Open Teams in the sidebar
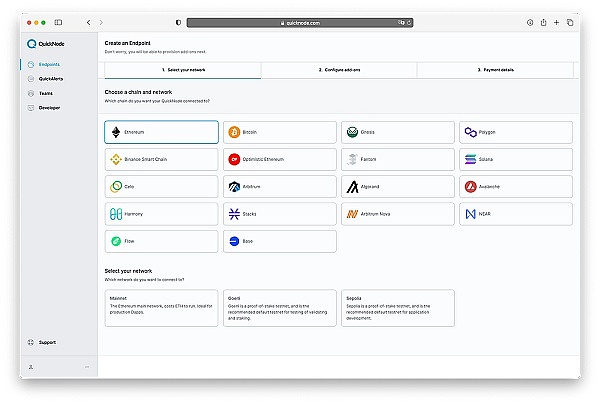The image size is (600, 404). [x=46, y=93]
